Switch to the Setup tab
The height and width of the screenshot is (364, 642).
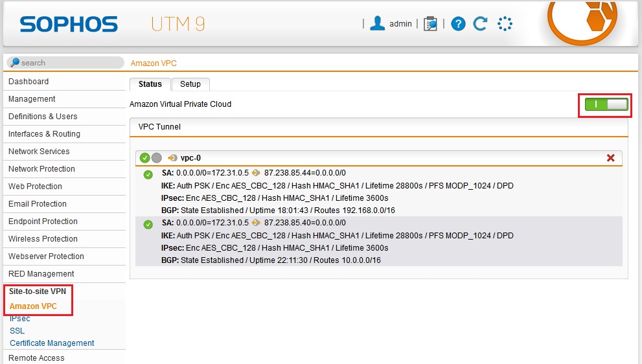coord(190,84)
